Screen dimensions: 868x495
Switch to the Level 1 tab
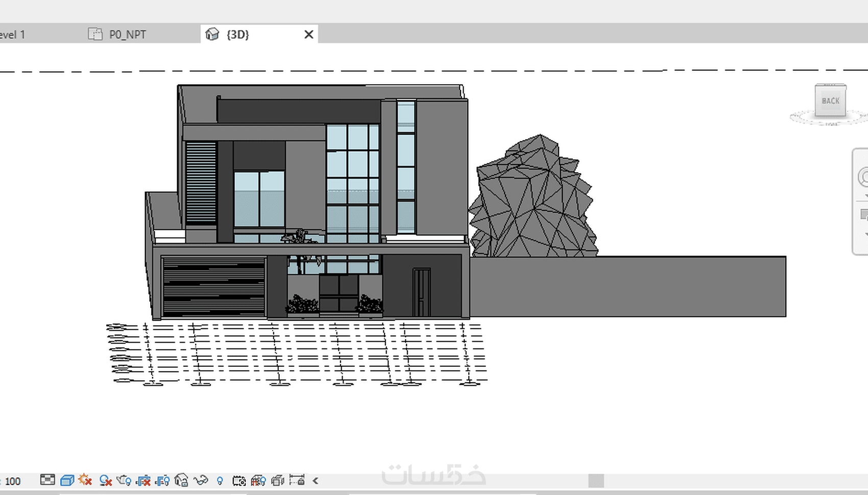pyautogui.click(x=12, y=34)
